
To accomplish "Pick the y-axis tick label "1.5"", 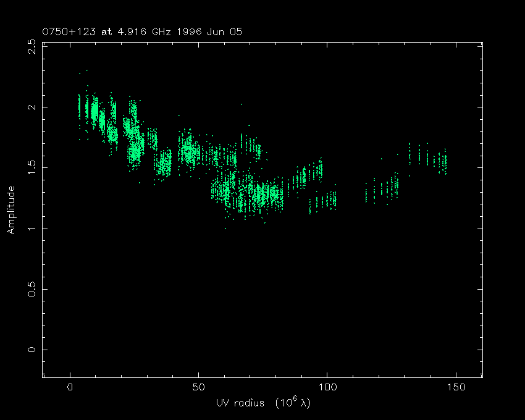I will [x=31, y=168].
